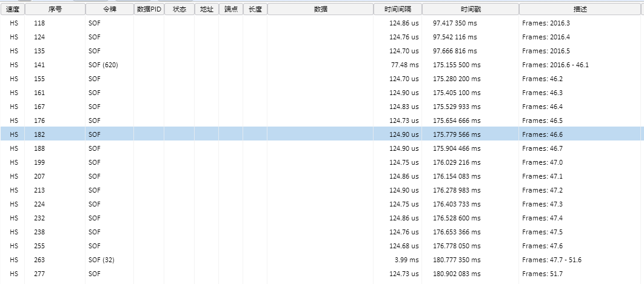This screenshot has height=284, width=644.
Task: Select the SOF (620) token row
Action: 103,65
